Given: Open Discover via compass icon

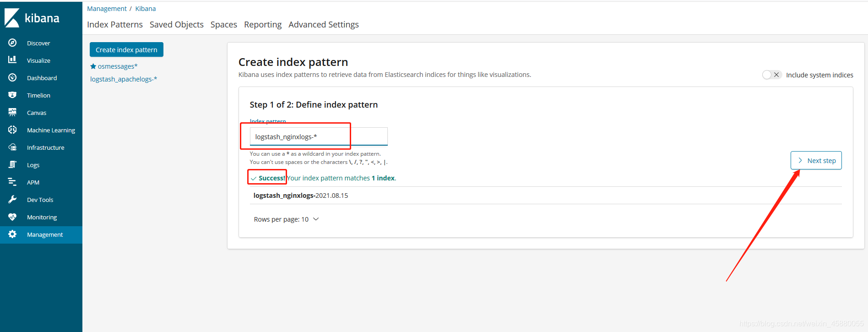Looking at the screenshot, I should coord(12,43).
